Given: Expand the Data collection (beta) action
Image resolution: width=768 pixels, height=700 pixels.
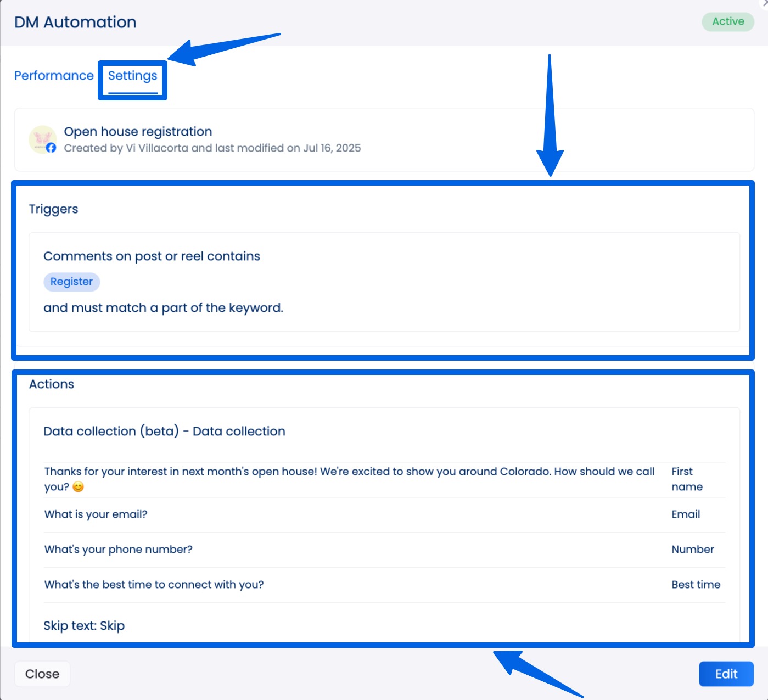Looking at the screenshot, I should point(164,431).
